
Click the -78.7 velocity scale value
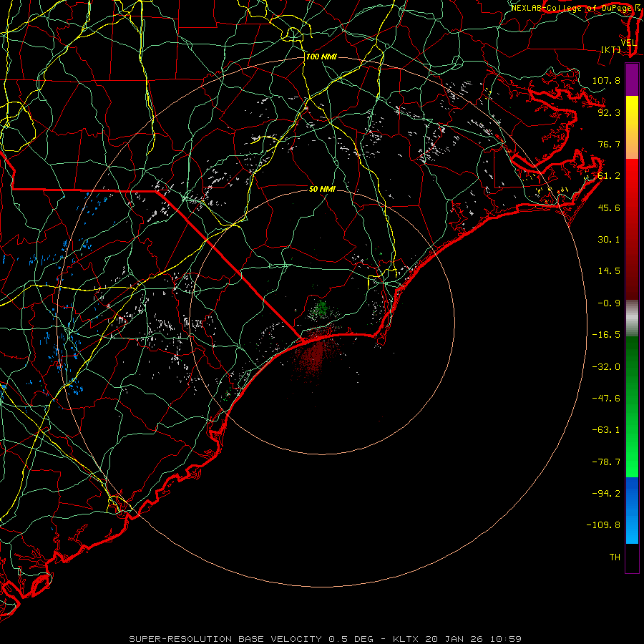point(606,462)
